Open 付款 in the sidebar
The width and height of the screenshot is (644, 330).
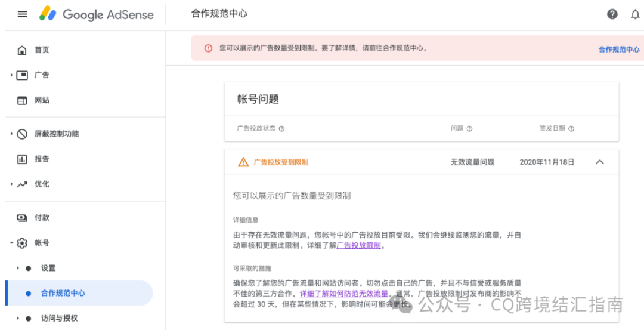point(42,218)
